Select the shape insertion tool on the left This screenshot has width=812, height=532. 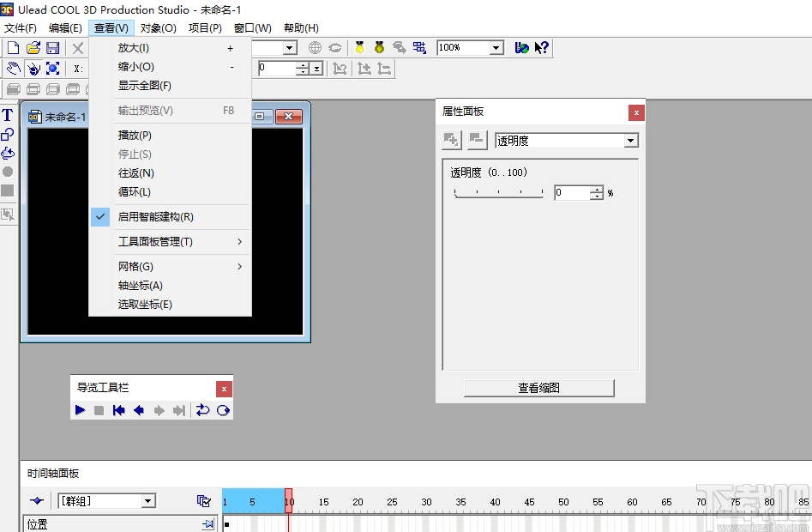point(7,134)
